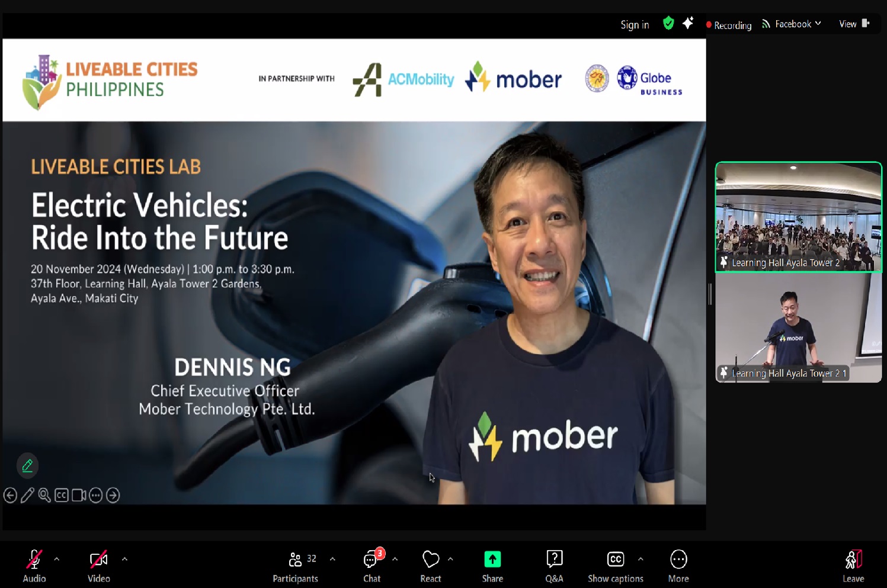Screen dimensions: 887x588
Task: Click the "Ayala Ave., Makati City" address line
Action: coord(84,298)
